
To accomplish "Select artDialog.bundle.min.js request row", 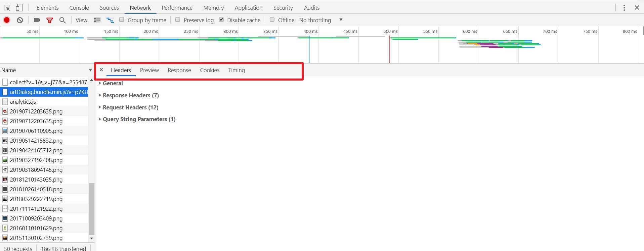I will click(44, 92).
